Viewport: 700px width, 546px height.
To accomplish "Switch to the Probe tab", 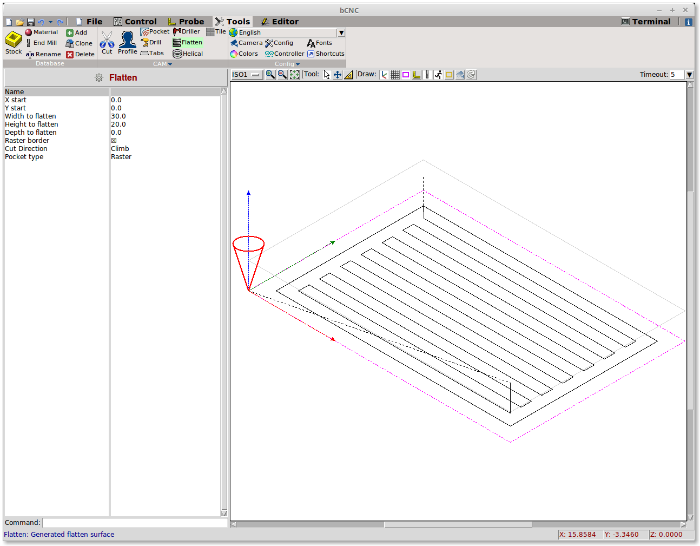I will [x=186, y=21].
